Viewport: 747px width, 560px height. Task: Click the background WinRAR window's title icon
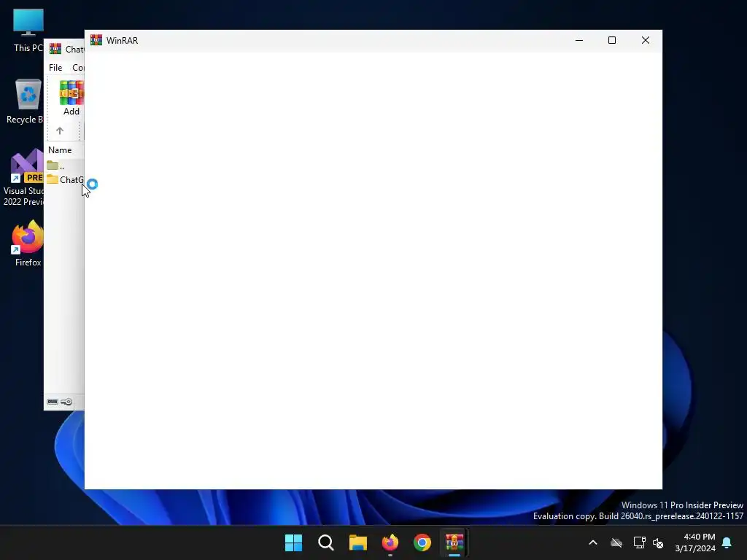55,49
